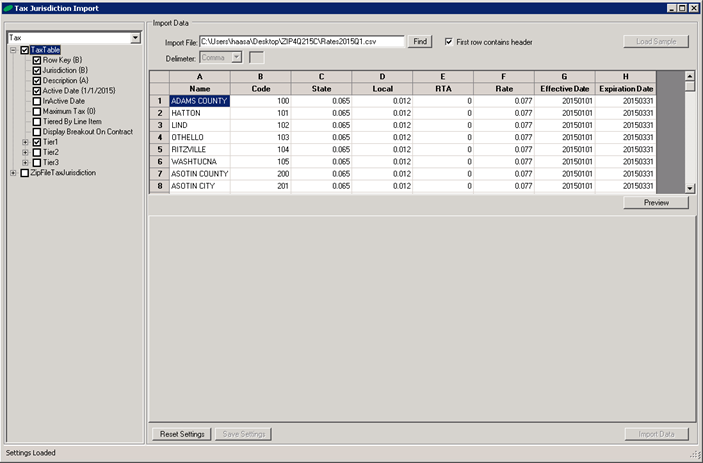Click the Tax Jurisdiction Import window icon
The height and width of the screenshot is (463, 703).
point(9,8)
